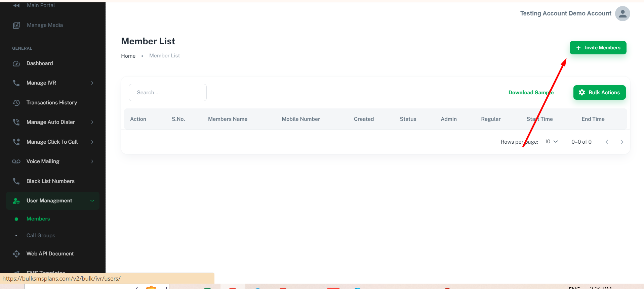Expand the Manage IVR submenu chevron
This screenshot has width=644, height=289.
pos(92,83)
